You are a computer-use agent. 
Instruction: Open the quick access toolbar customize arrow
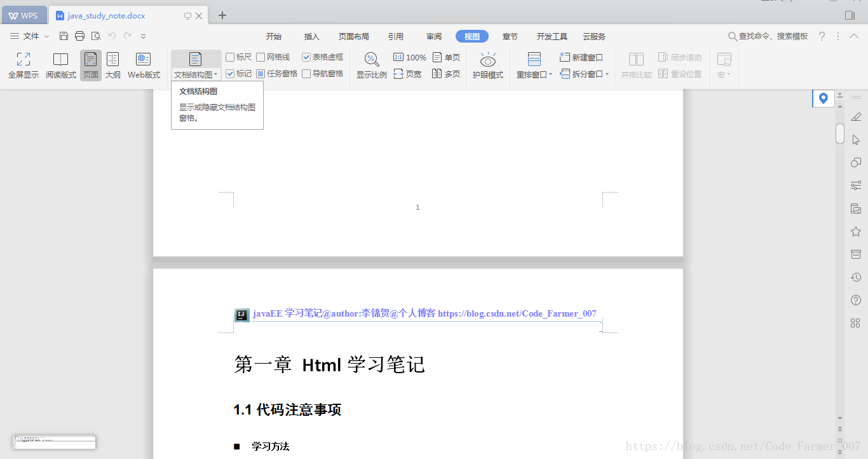pos(144,36)
